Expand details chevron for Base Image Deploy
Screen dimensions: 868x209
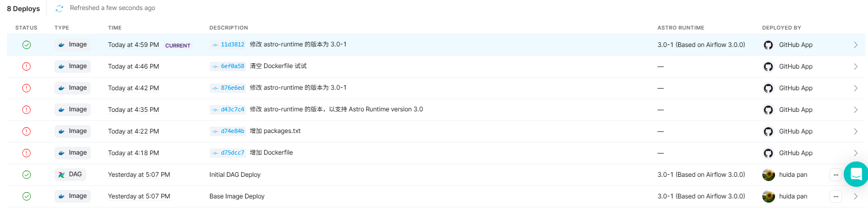[x=855, y=196]
